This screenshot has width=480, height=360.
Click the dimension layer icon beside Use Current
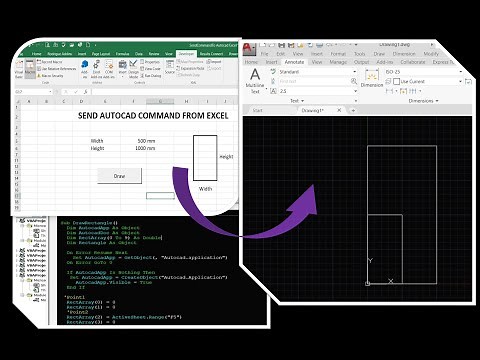(388, 81)
